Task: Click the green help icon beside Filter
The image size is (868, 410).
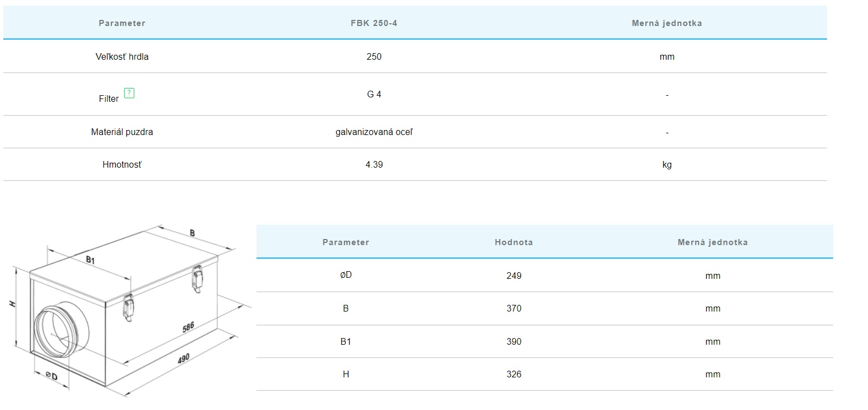Action: point(129,93)
